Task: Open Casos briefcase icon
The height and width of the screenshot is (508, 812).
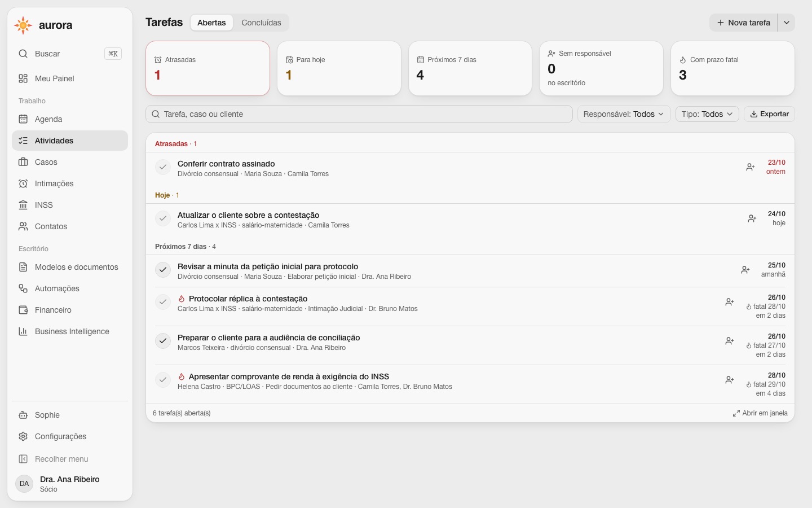Action: click(x=23, y=162)
